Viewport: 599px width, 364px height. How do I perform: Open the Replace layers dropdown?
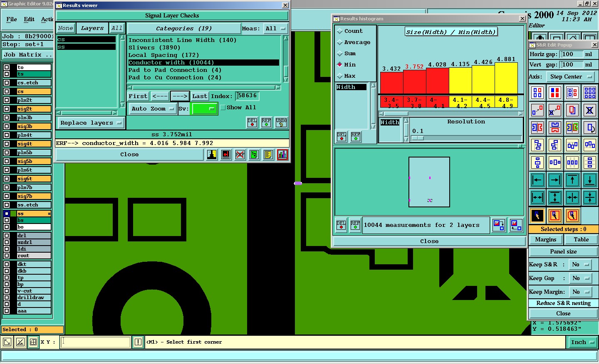pyautogui.click(x=90, y=123)
